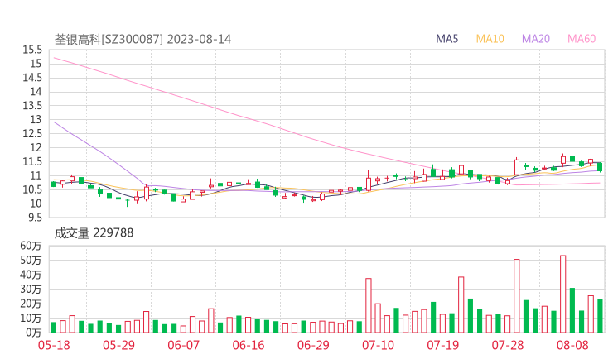The height and width of the screenshot is (364, 613).
Task: Click the MA5 legend label
Action: [446, 39]
